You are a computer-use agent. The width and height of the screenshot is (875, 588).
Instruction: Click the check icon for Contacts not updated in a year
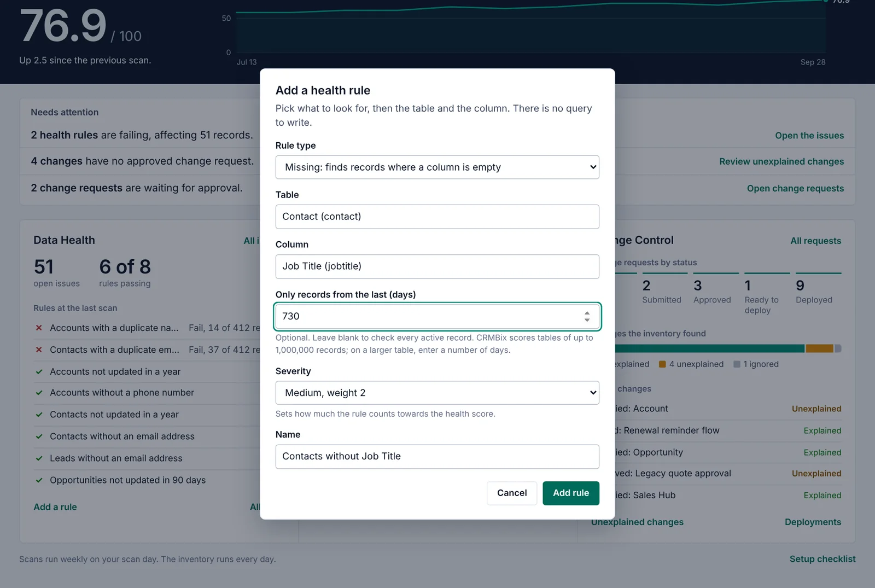[39, 415]
